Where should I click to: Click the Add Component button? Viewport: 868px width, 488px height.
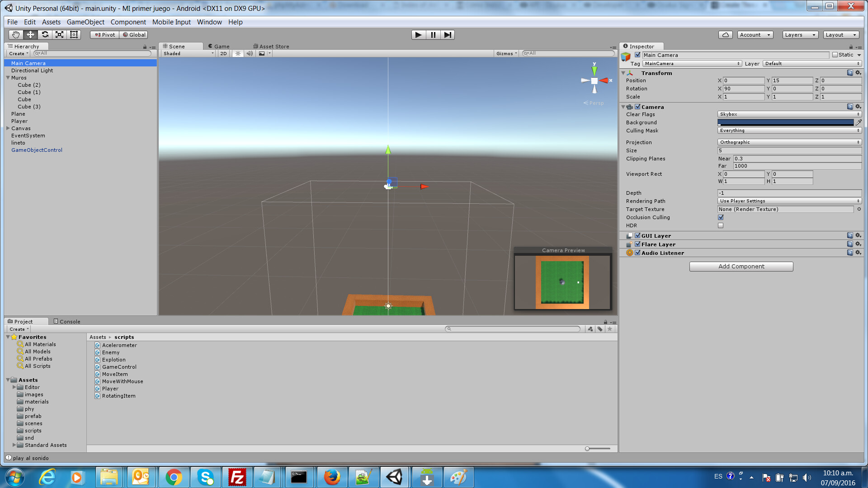point(741,266)
